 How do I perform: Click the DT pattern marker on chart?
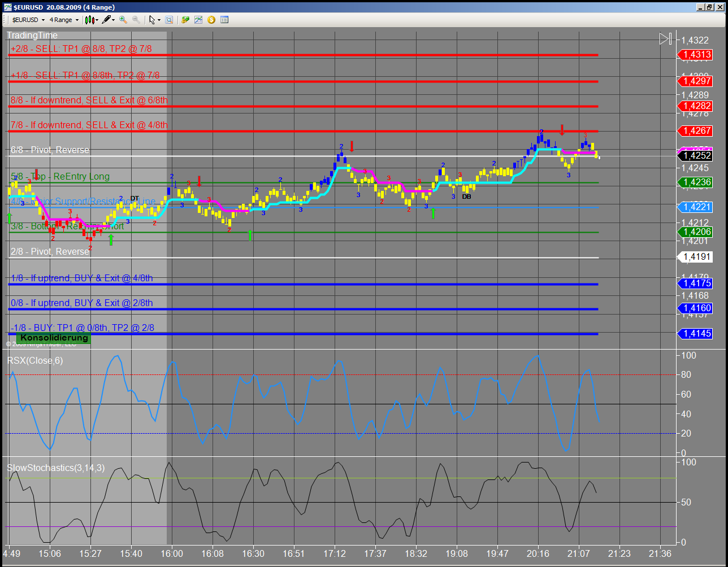tap(135, 198)
